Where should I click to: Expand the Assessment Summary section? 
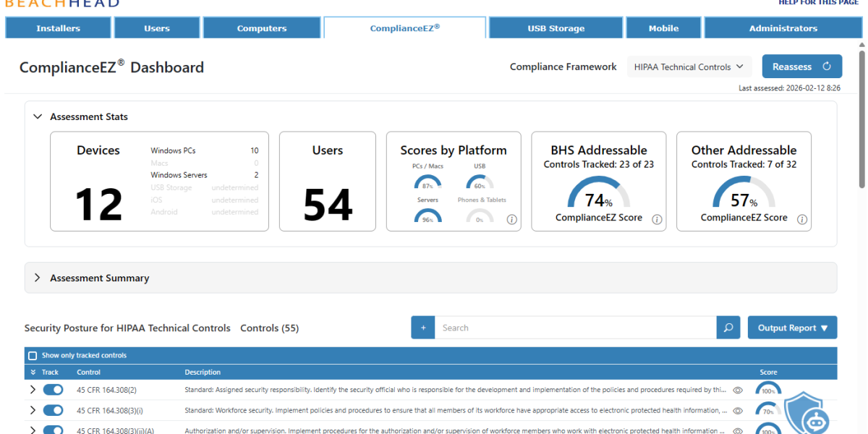38,277
